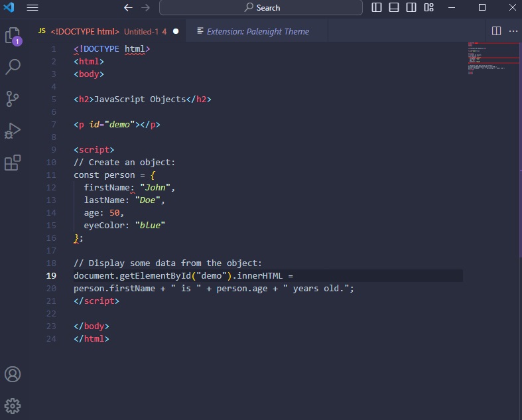Click 'const person' declaration line
This screenshot has width=522, height=420.
[115, 175]
